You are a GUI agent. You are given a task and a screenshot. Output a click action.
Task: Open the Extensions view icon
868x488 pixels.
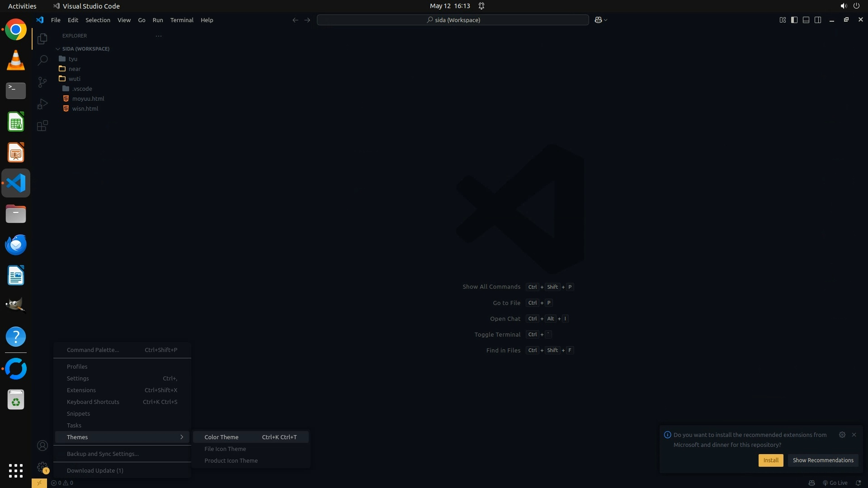42,126
